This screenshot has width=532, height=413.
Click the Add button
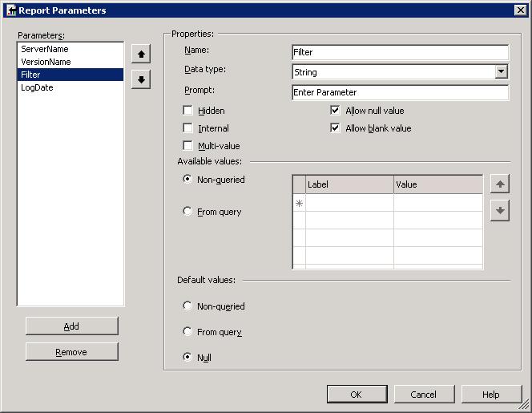pyautogui.click(x=72, y=326)
